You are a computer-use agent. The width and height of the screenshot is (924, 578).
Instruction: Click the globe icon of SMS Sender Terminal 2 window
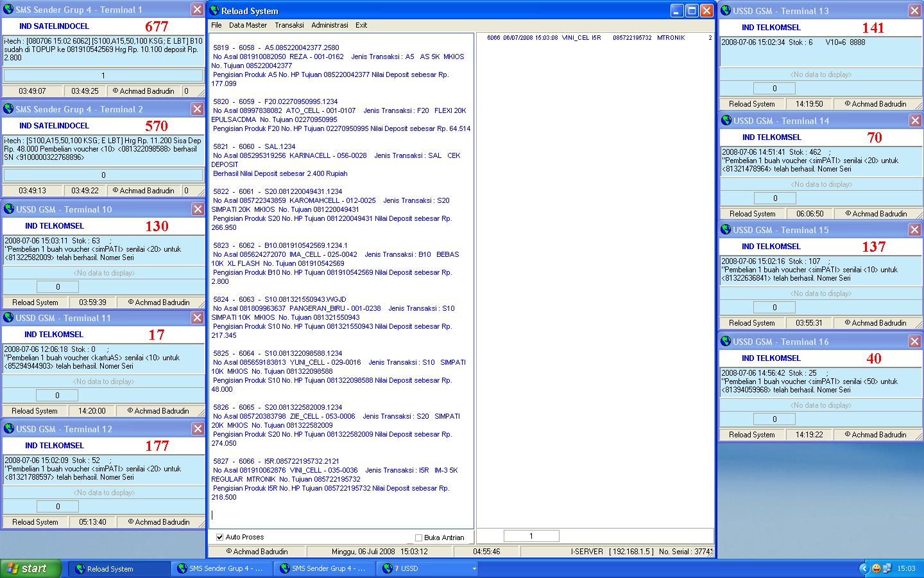point(8,109)
